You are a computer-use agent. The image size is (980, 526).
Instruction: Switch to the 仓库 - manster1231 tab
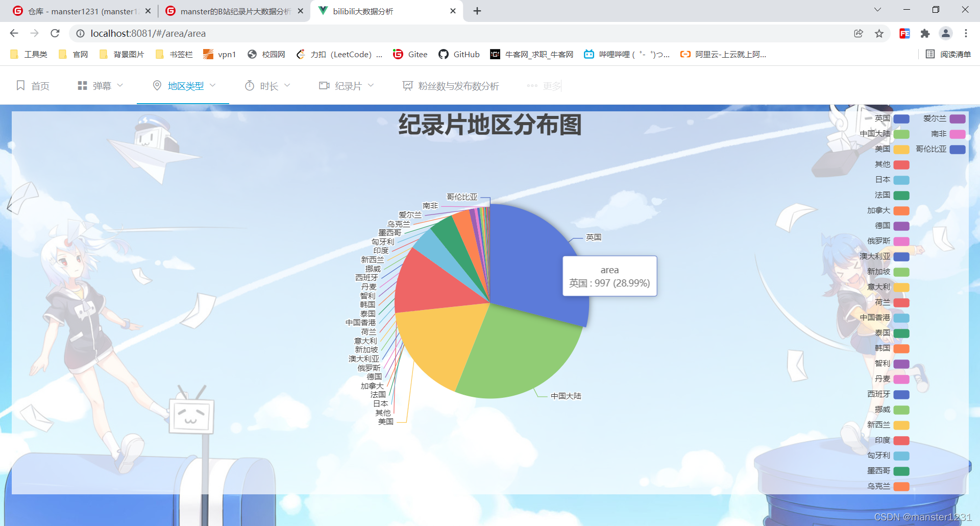pos(82,11)
